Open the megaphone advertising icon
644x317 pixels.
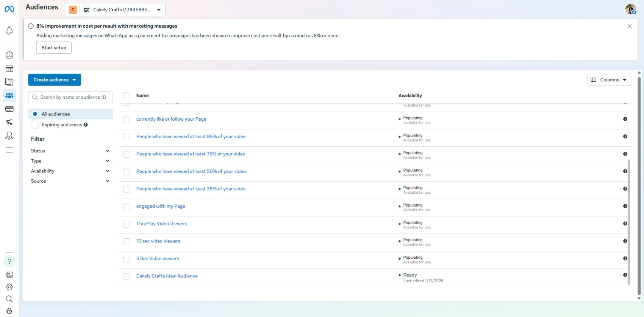click(x=9, y=122)
